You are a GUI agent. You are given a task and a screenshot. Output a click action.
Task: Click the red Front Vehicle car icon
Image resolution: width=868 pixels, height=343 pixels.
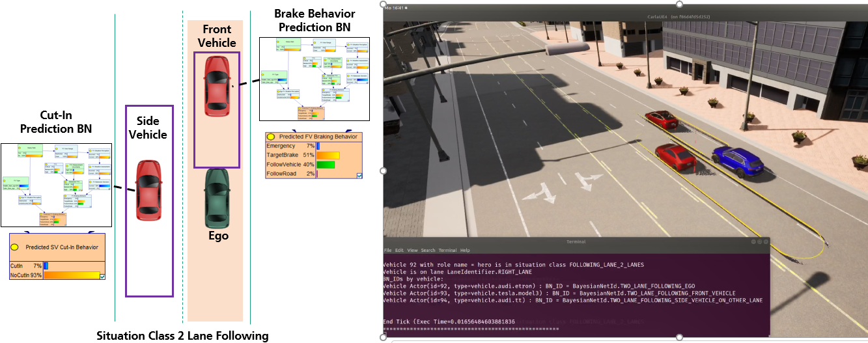click(216, 86)
